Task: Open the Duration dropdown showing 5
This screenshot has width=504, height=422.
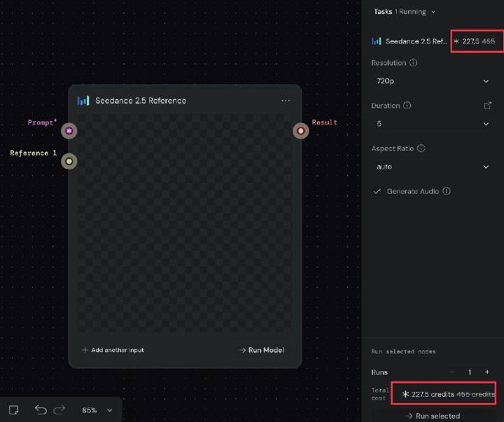Action: (x=433, y=124)
